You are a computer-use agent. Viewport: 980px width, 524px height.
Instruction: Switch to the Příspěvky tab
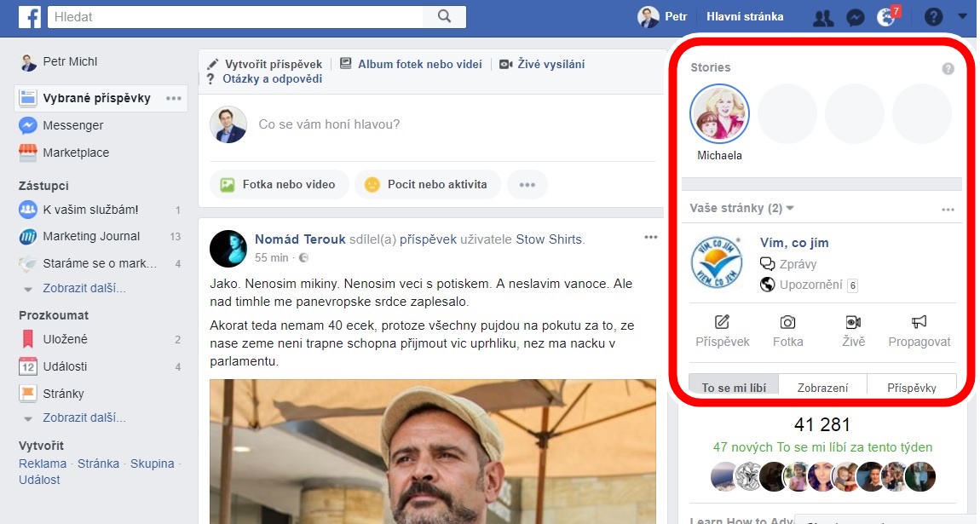(912, 386)
